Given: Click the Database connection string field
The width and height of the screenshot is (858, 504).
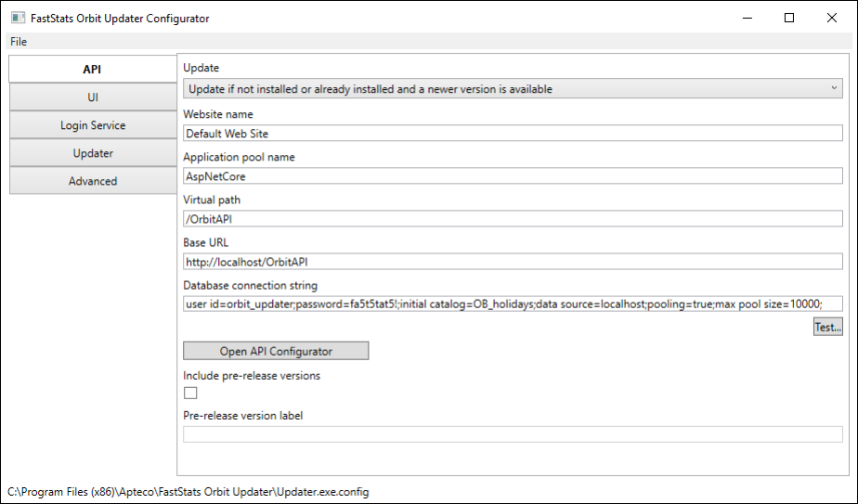Looking at the screenshot, I should 513,304.
